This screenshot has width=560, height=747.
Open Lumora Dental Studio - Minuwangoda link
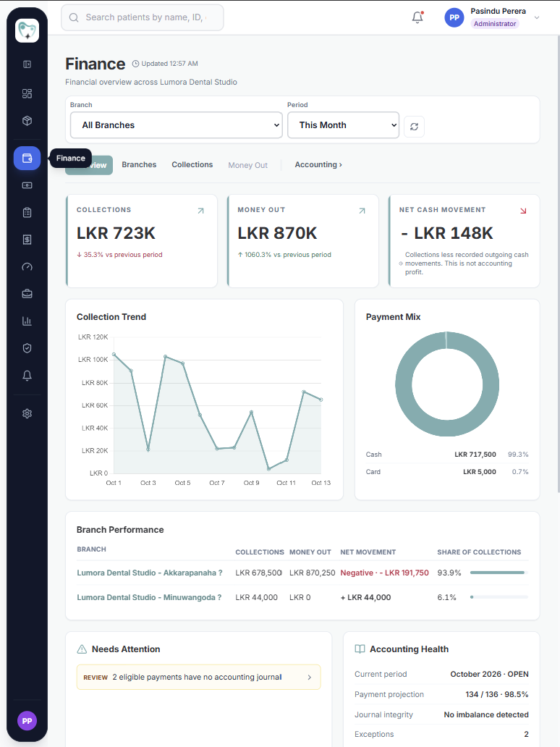click(x=149, y=597)
